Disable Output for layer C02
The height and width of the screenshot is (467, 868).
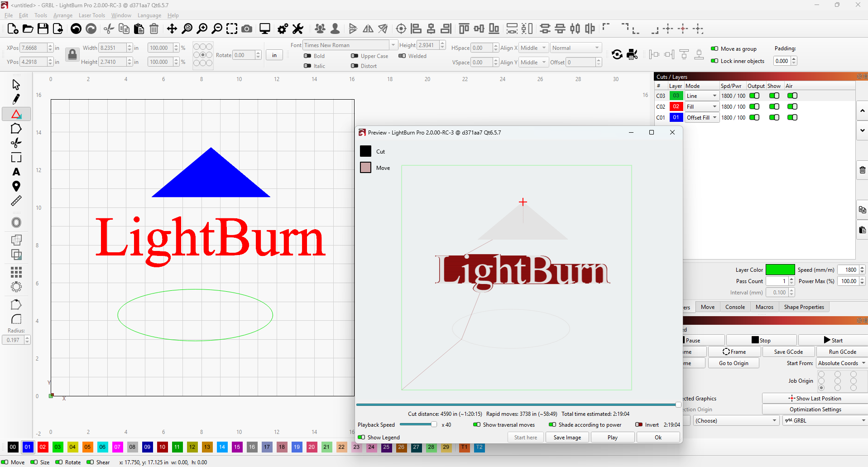pyautogui.click(x=755, y=106)
